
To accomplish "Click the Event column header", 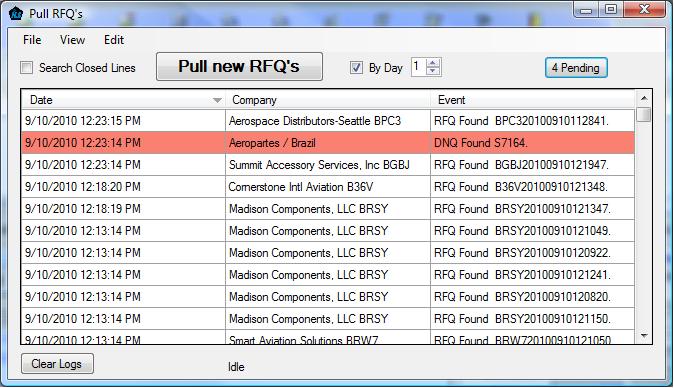I will (533, 100).
